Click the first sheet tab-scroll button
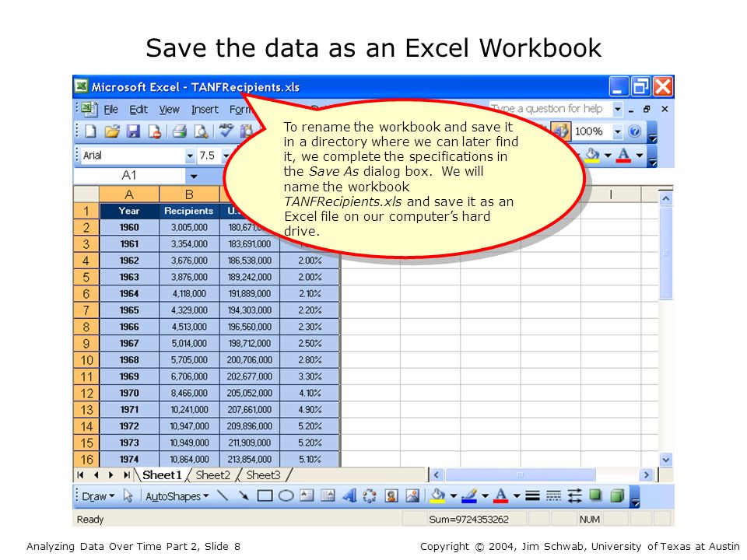 tap(80, 474)
